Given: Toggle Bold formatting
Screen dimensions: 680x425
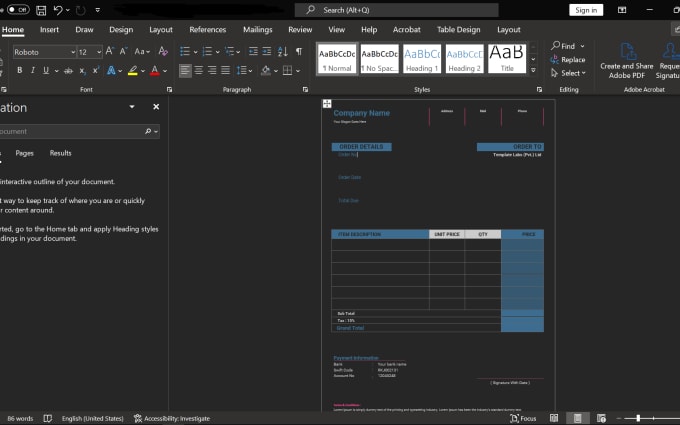Looking at the screenshot, I should point(20,70).
